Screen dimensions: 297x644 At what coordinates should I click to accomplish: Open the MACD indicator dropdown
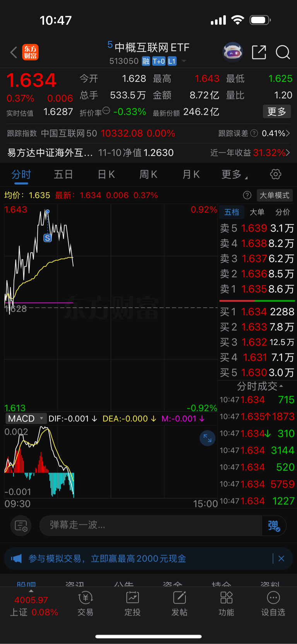[26, 419]
